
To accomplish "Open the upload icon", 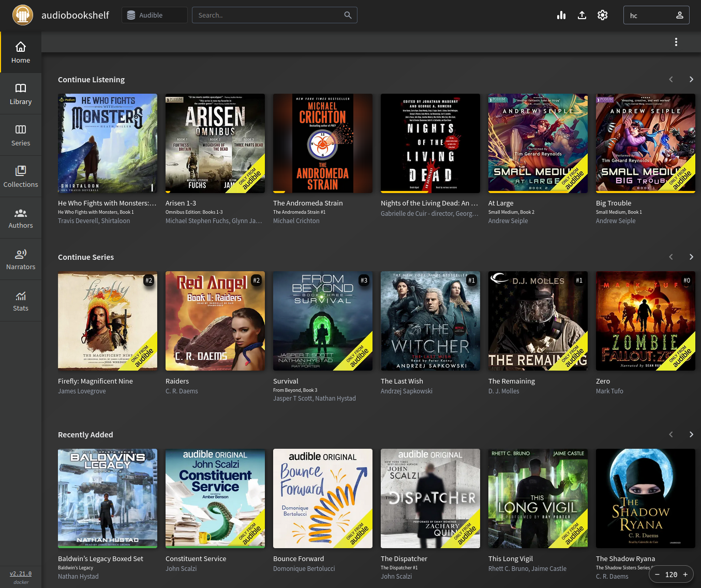I will (582, 15).
